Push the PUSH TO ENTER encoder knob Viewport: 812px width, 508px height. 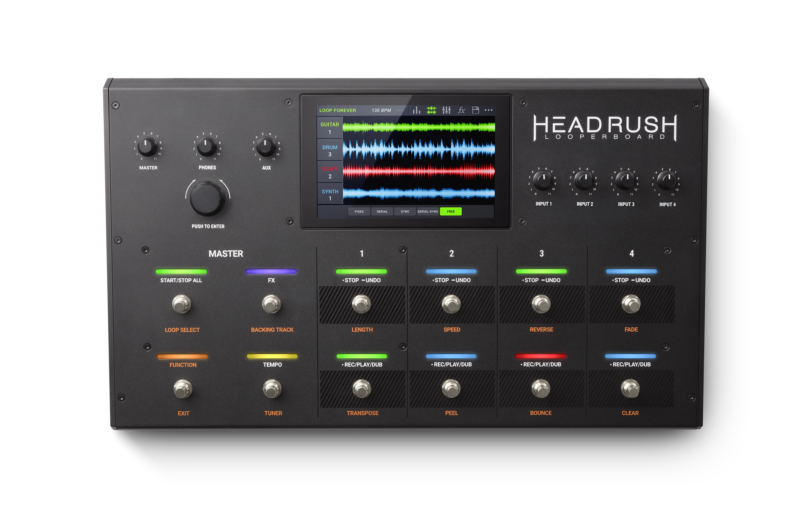click(x=207, y=198)
